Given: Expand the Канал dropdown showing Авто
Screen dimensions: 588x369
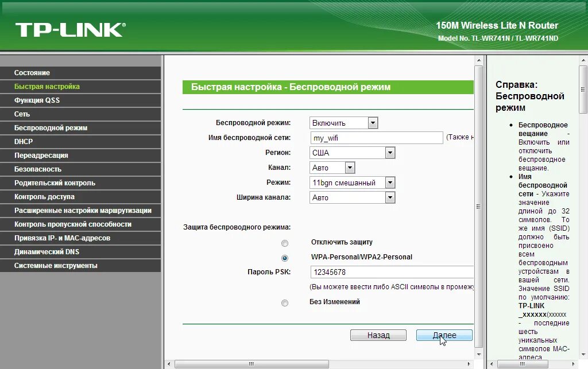Looking at the screenshot, I should pyautogui.click(x=332, y=168).
